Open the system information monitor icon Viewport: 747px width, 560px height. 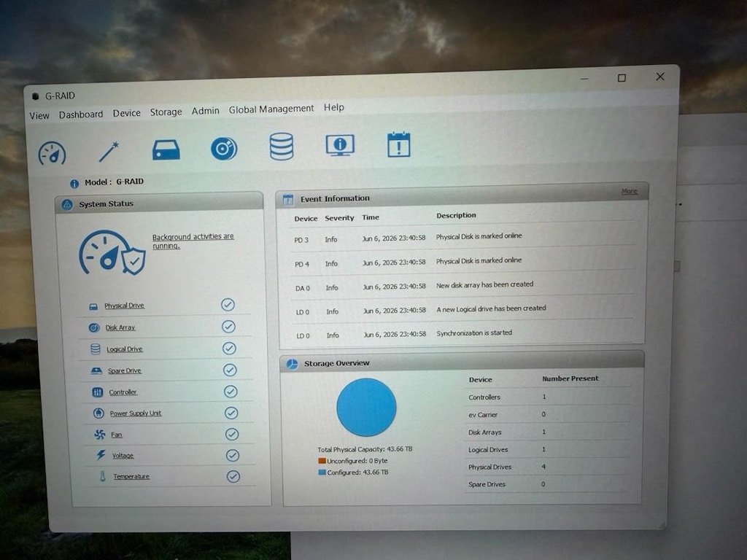click(340, 145)
